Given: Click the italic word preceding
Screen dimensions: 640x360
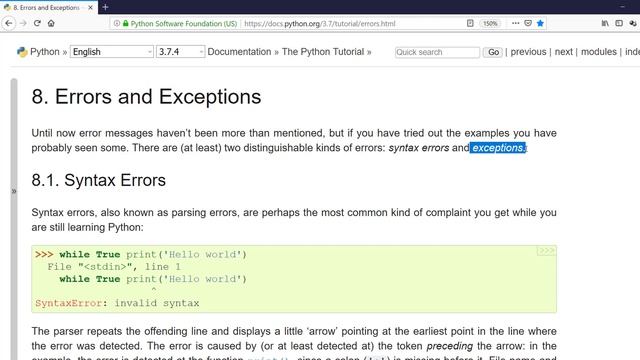Looking at the screenshot, I should coord(449,346).
